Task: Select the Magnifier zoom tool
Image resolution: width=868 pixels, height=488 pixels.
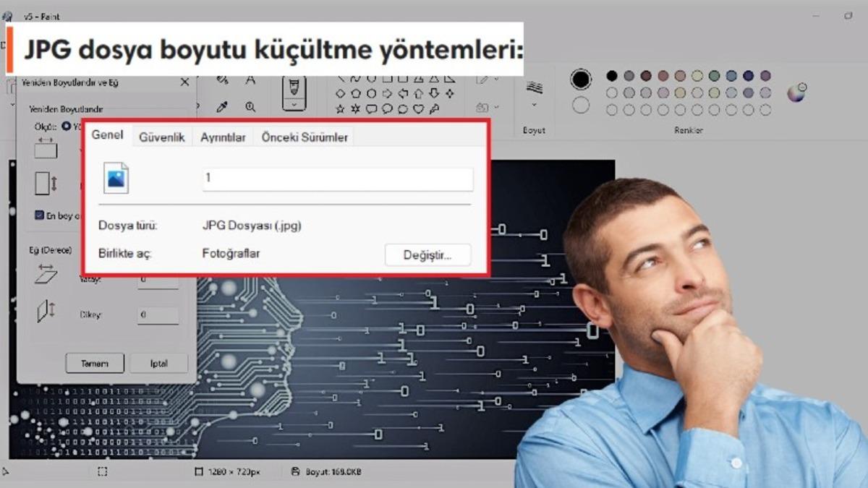Action: point(250,107)
